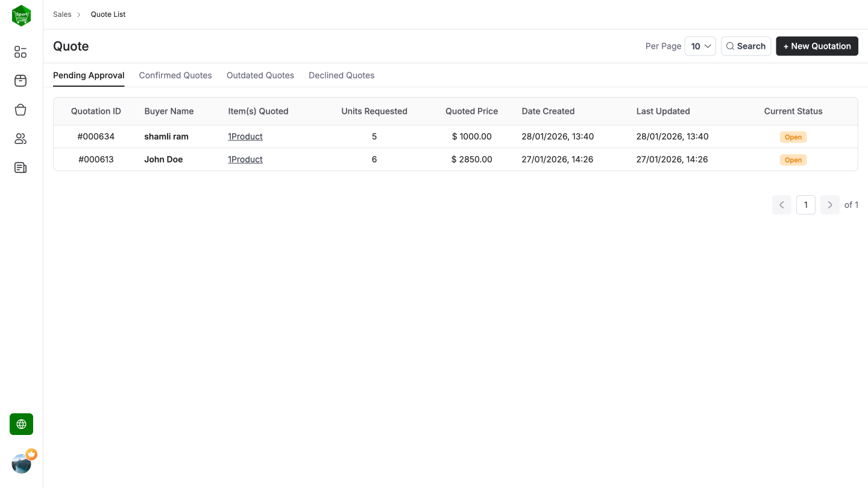Screen dimensions: 868x488
Task: Expand the Per Page 10 dropdown
Action: pos(700,46)
